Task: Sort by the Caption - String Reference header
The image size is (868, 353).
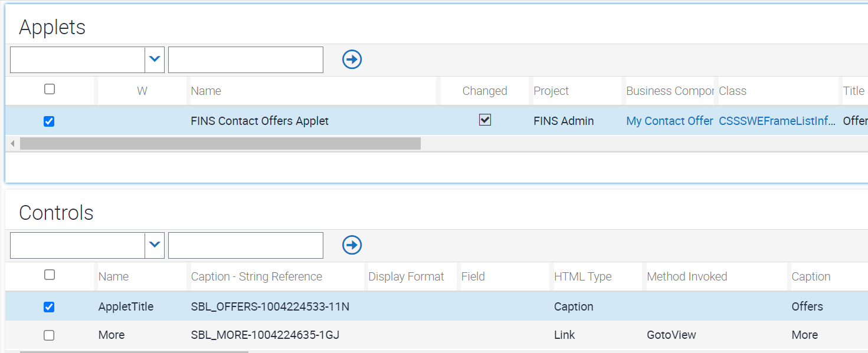Action: pyautogui.click(x=256, y=276)
